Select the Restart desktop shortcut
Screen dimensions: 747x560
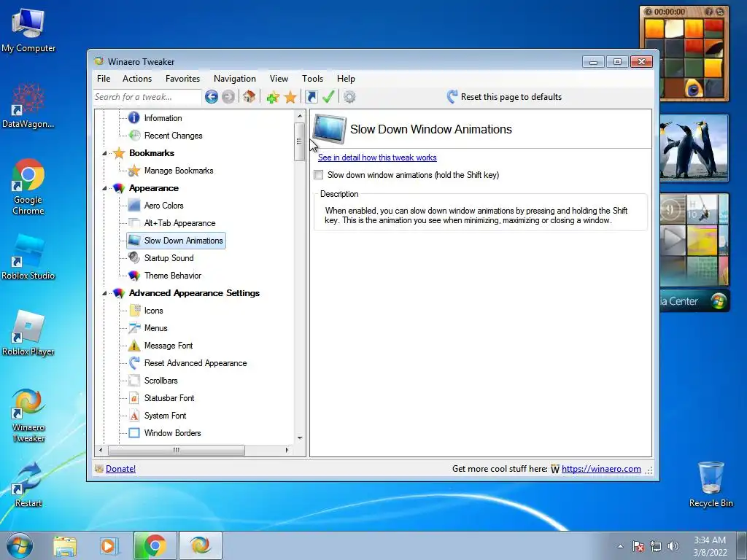coord(28,484)
